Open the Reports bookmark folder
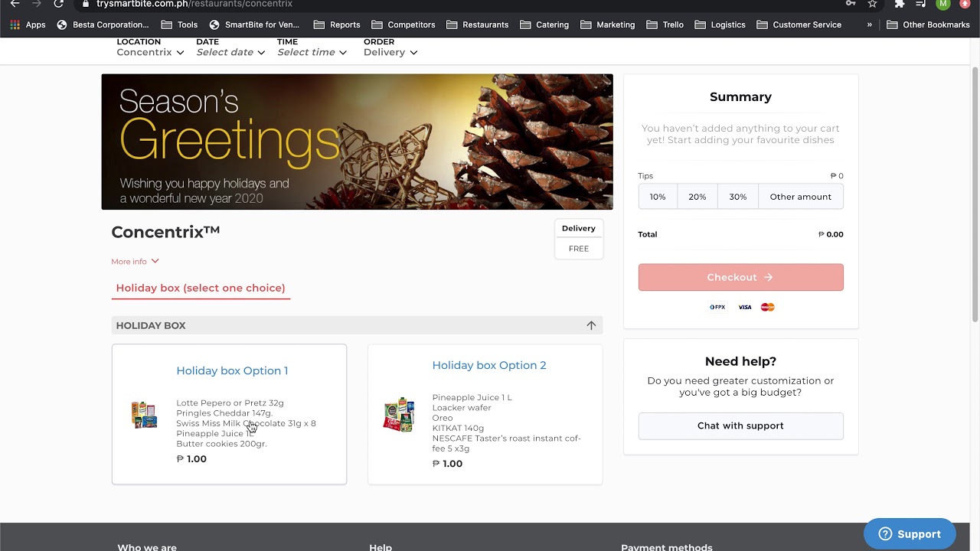Image resolution: width=980 pixels, height=551 pixels. (x=337, y=24)
